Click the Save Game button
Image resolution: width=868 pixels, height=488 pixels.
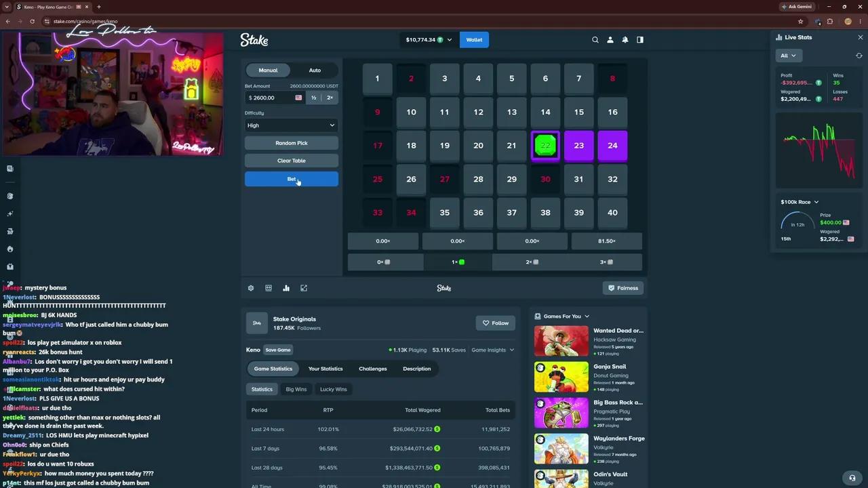(278, 350)
